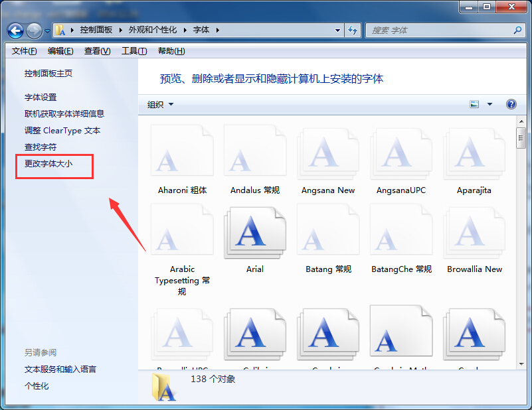Open the Help question mark icon

[x=511, y=104]
